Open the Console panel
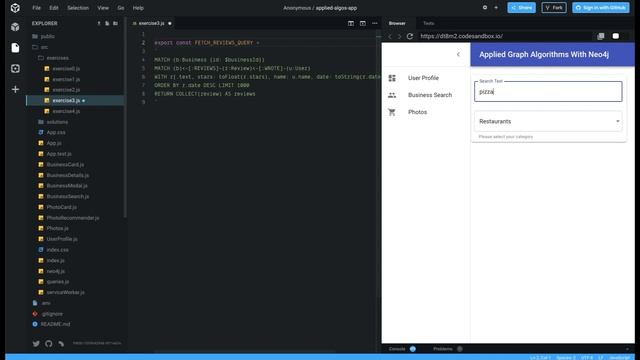Viewport: 640px width, 360px height. point(397,349)
